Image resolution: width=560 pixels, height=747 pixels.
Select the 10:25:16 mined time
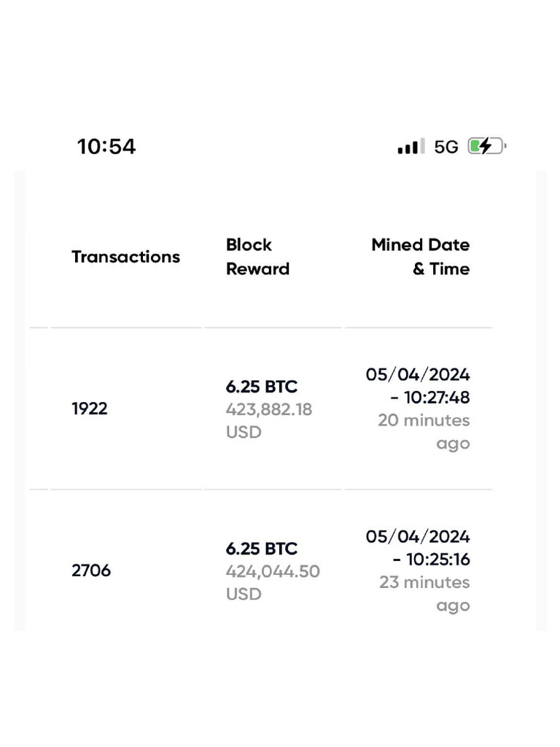point(431,560)
